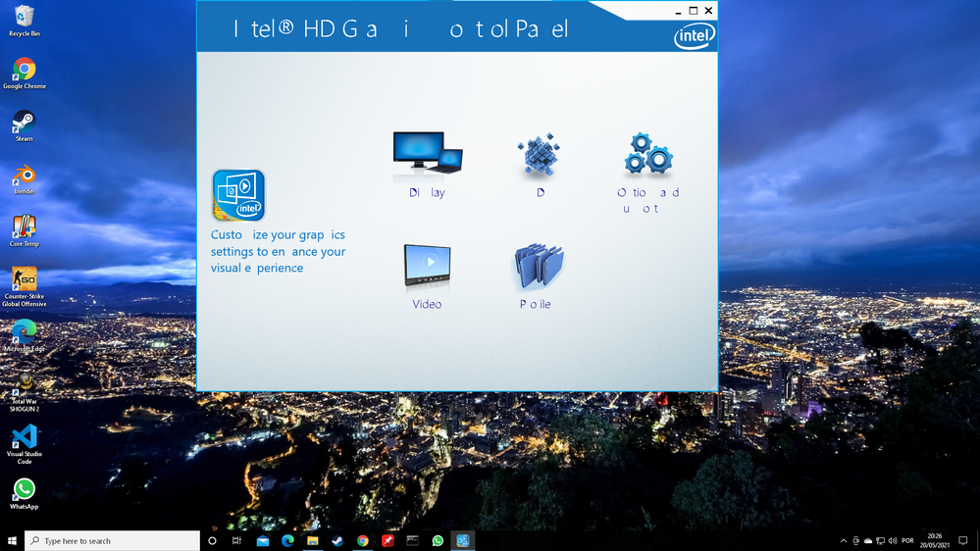Click the 'Type here to search' box
This screenshot has height=551, width=980.
pyautogui.click(x=113, y=540)
